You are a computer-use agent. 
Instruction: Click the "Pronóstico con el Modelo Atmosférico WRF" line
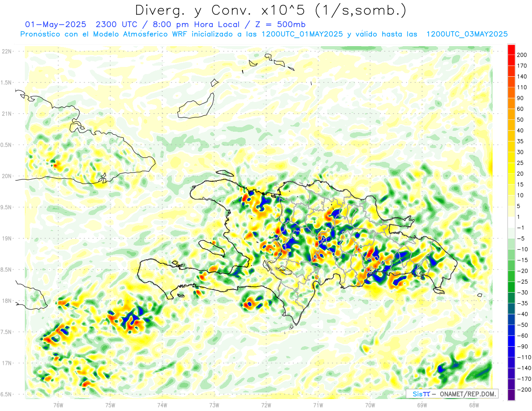pos(104,34)
